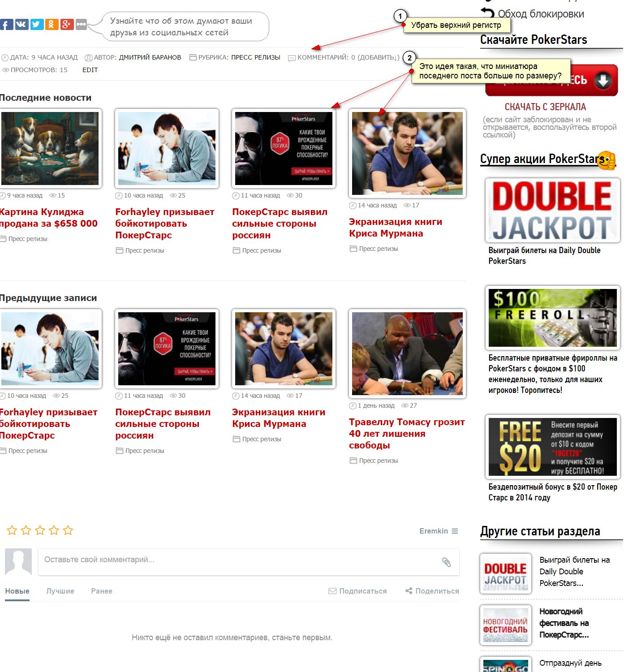Rate the article four stars

(54, 530)
